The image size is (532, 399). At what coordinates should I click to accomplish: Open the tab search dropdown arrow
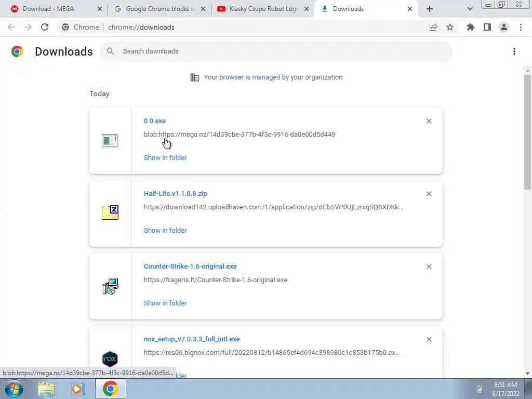tap(470, 9)
